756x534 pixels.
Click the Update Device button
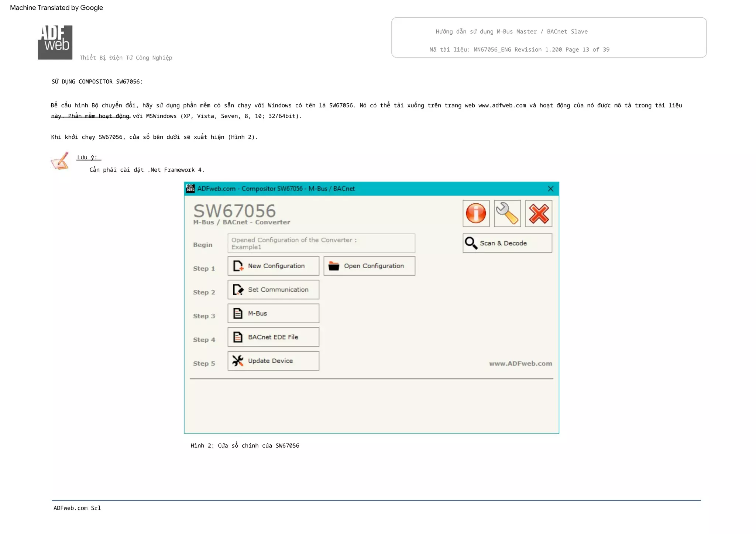(x=273, y=361)
